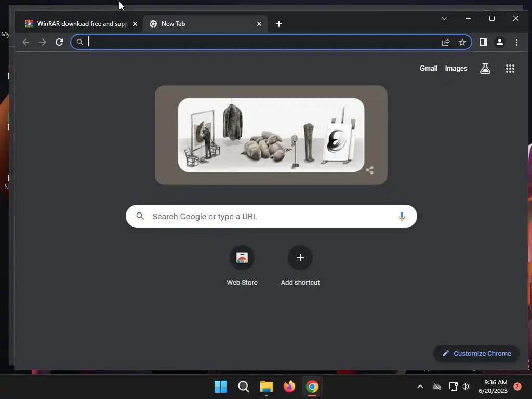Open the Chrome side panel
The image size is (532, 399).
483,42
